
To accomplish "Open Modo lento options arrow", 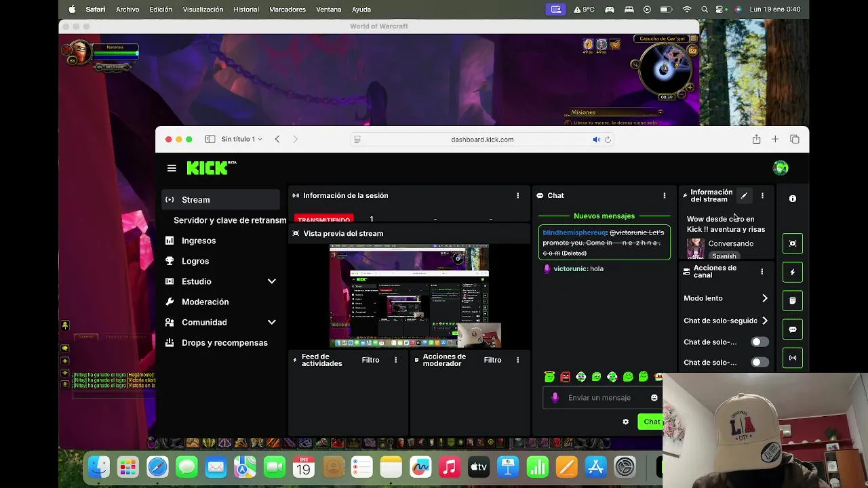I will point(764,298).
